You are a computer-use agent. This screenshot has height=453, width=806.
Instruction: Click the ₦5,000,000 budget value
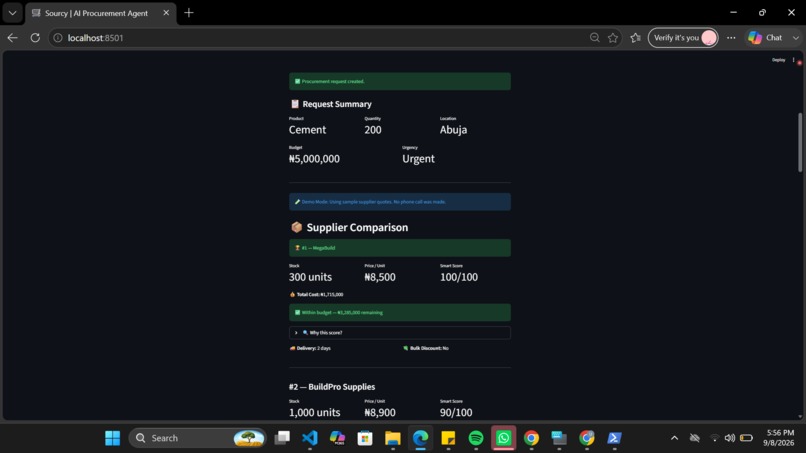click(x=314, y=159)
